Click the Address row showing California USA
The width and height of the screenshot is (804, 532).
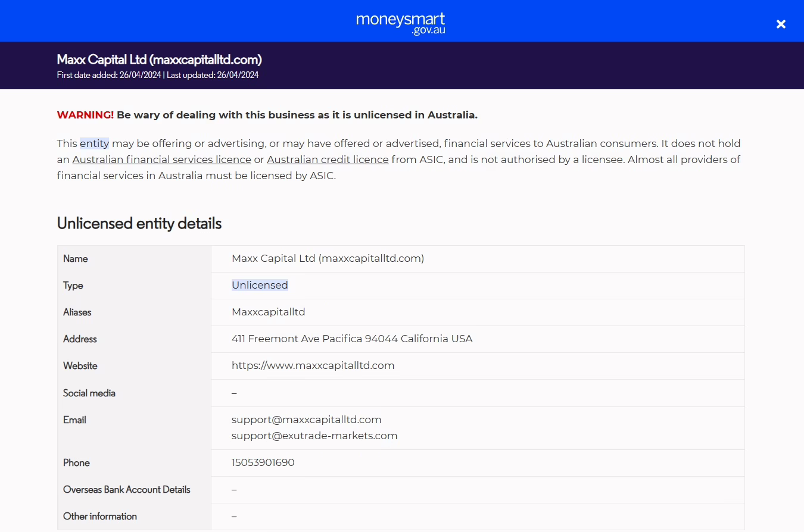click(352, 339)
